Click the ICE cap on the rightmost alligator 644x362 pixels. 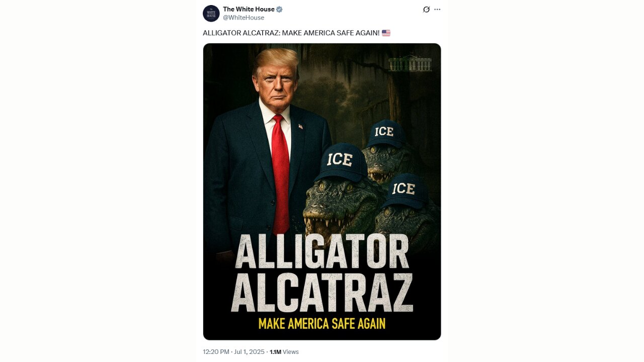coord(405,191)
